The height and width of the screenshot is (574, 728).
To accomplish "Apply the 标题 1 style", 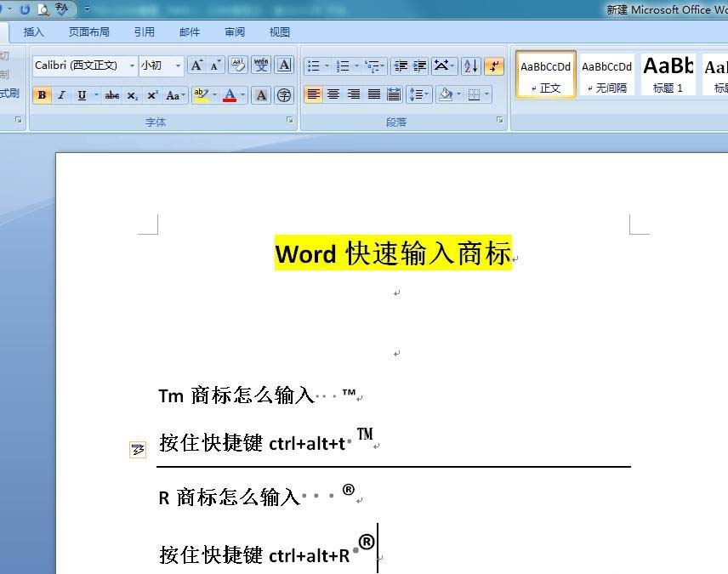I will point(668,75).
